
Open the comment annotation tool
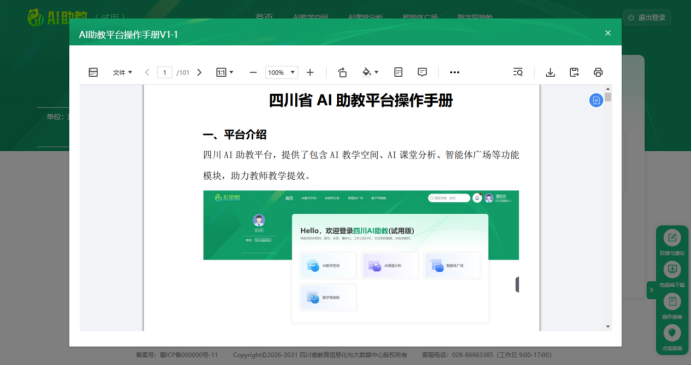click(422, 72)
